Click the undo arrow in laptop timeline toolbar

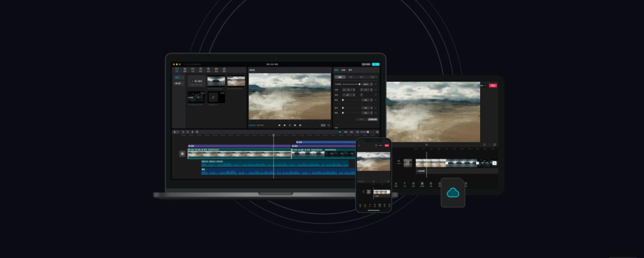(x=183, y=132)
